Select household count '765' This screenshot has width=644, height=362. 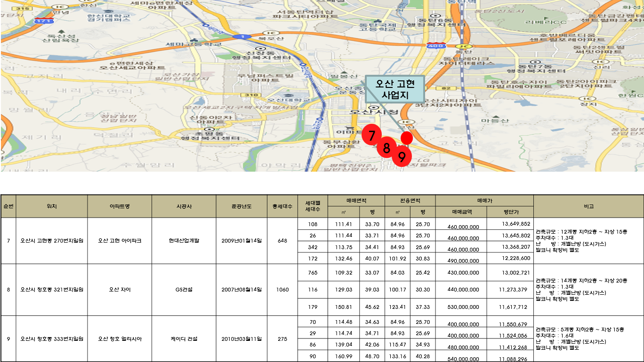pos(313,273)
